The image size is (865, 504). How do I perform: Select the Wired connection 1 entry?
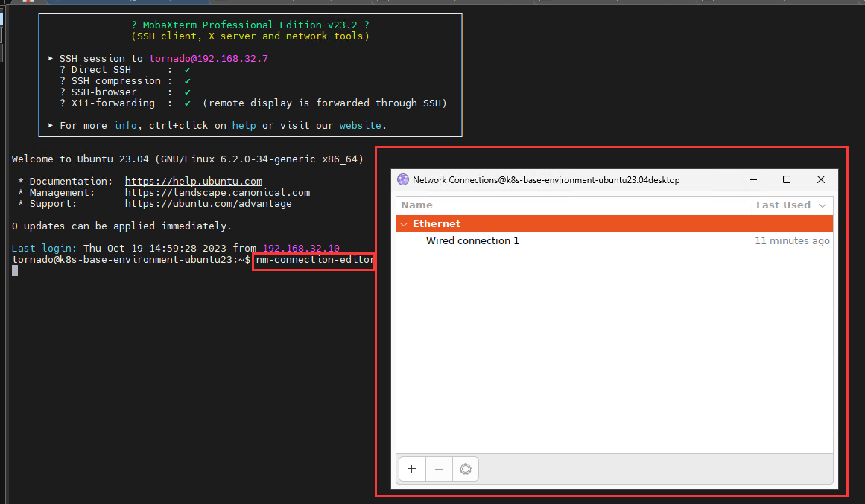[472, 240]
